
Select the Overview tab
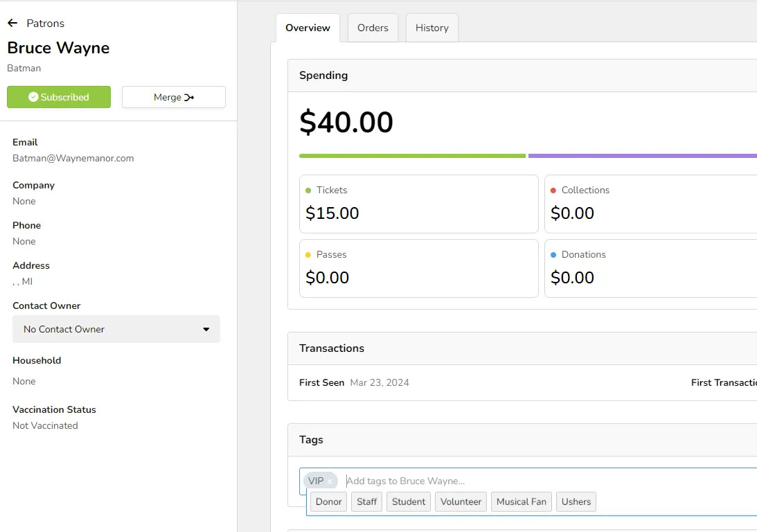point(308,28)
